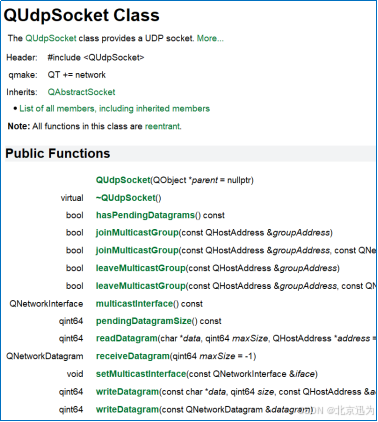Click the 'void' return type of setMulticastInterface
This screenshot has width=378, height=422.
pyautogui.click(x=75, y=374)
